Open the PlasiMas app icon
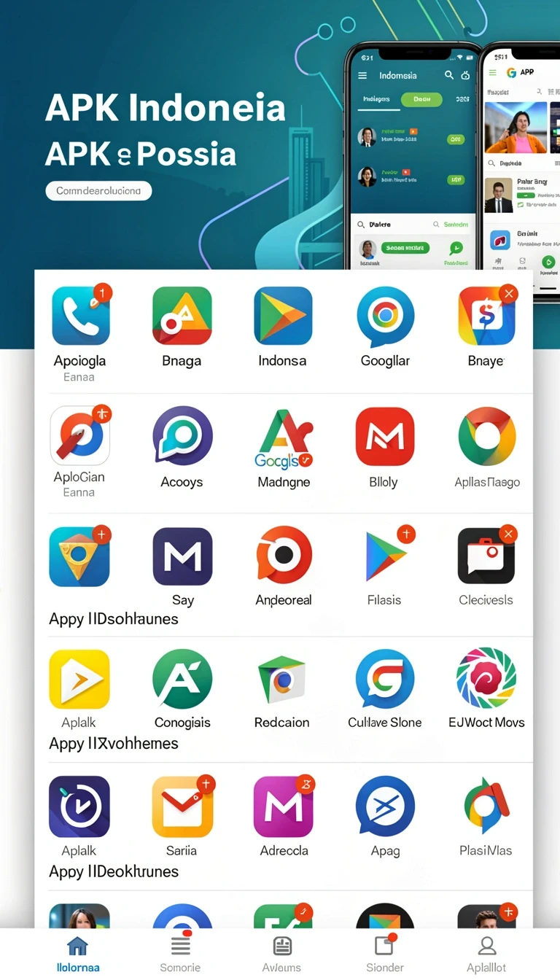The height and width of the screenshot is (980, 560). (x=486, y=806)
